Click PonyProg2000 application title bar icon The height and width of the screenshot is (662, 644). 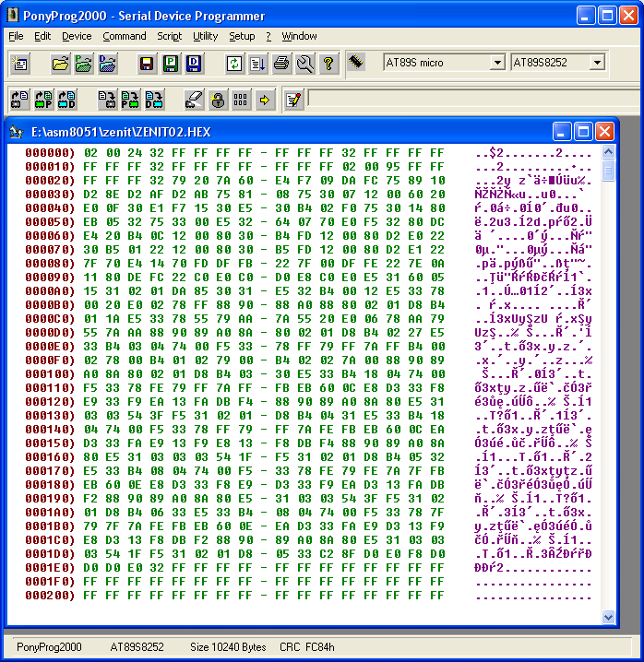13,15
